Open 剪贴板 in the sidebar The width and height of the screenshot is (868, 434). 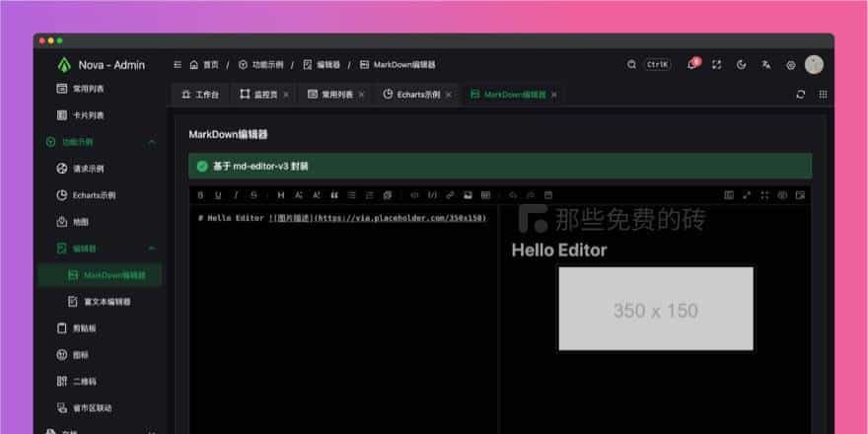[101, 328]
